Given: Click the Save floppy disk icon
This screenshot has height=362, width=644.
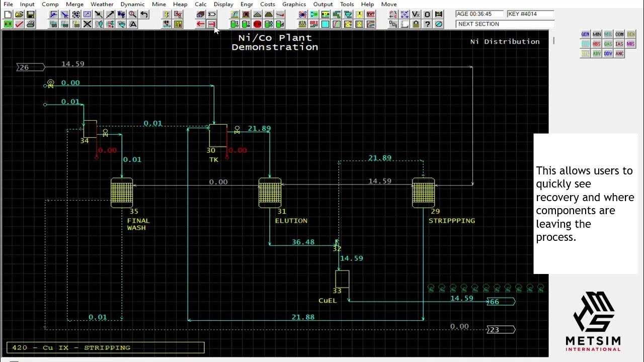Looking at the screenshot, I should click(30, 15).
